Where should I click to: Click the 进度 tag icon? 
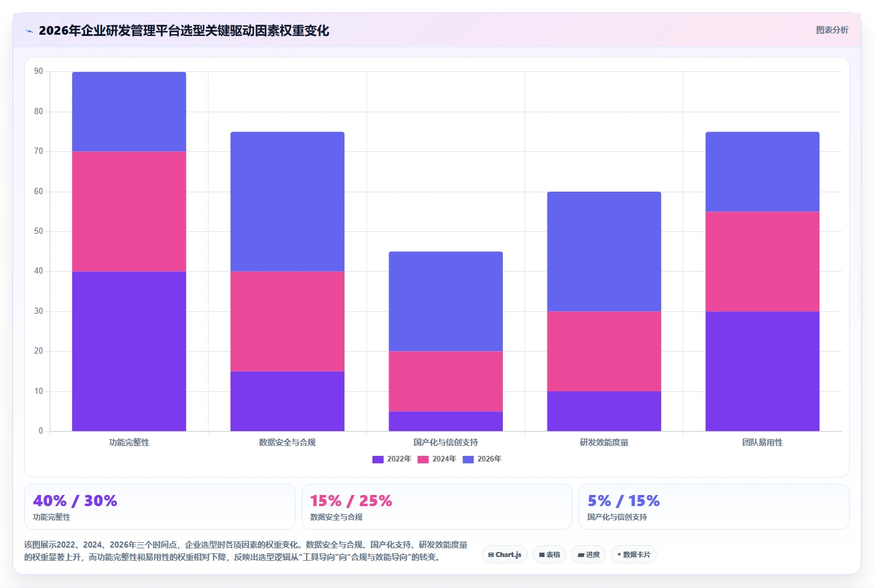coord(581,555)
